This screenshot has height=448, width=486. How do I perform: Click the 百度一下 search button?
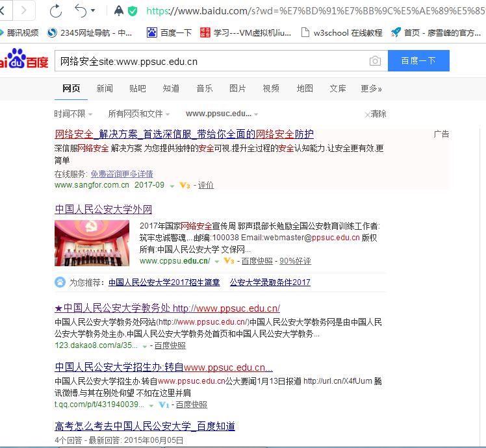click(418, 61)
